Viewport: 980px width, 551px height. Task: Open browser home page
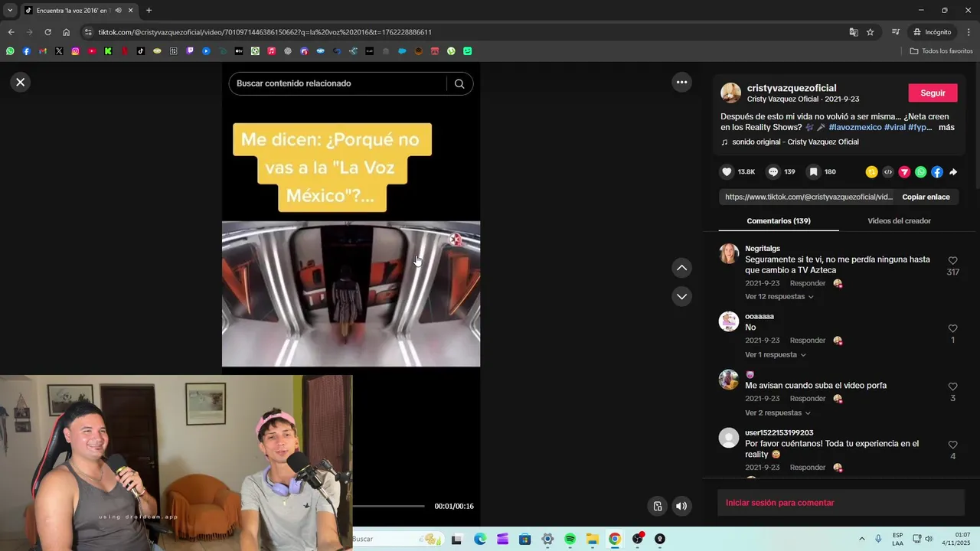pyautogui.click(x=66, y=32)
